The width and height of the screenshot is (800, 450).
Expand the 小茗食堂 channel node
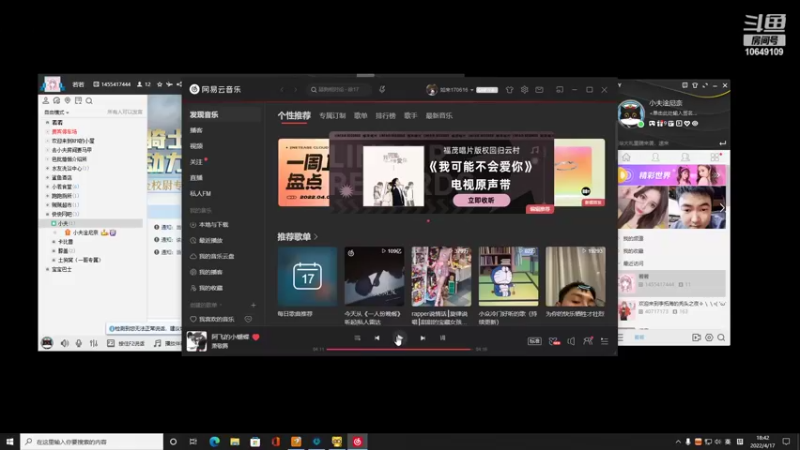(47, 187)
